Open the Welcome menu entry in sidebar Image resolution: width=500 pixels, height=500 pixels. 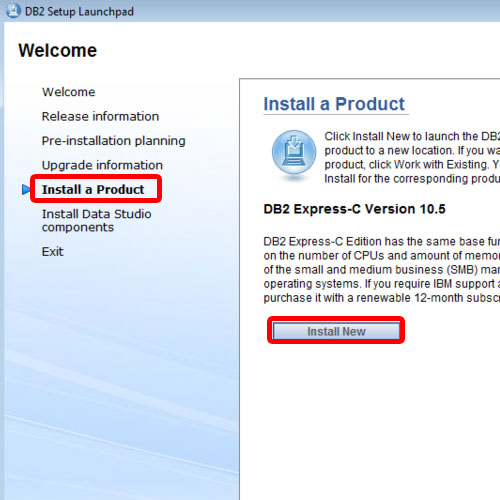69,92
